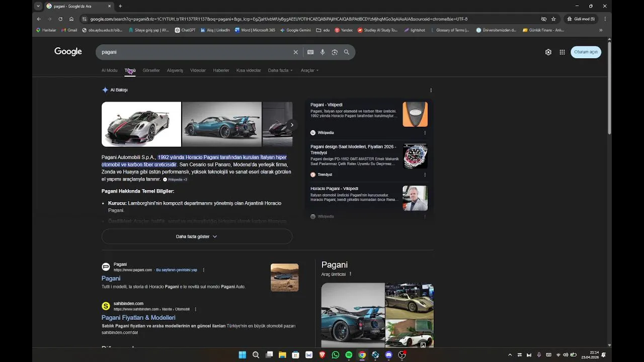Viewport: 644px width, 362px height.
Task: Open a new browser tab with plus button
Action: pyautogui.click(x=120, y=6)
